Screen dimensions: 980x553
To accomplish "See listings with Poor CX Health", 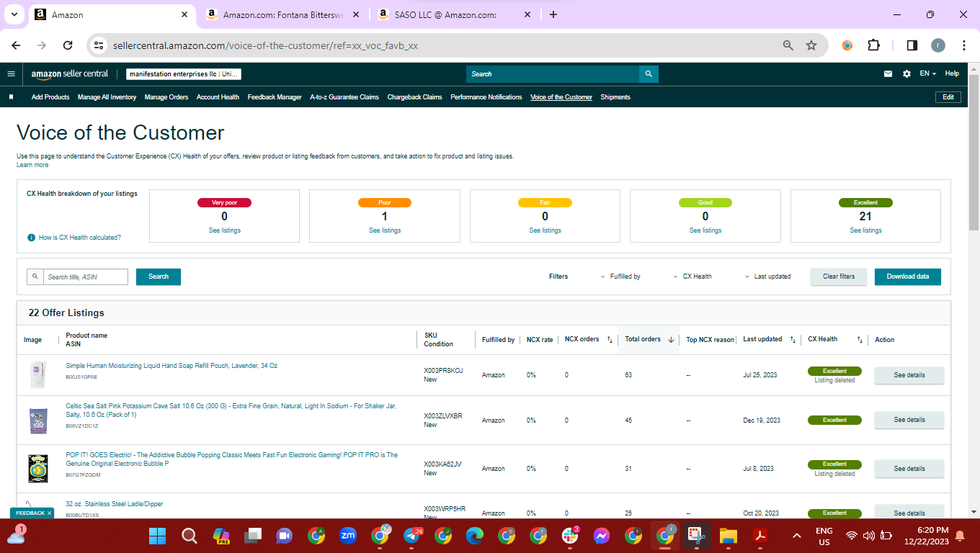I will point(385,230).
